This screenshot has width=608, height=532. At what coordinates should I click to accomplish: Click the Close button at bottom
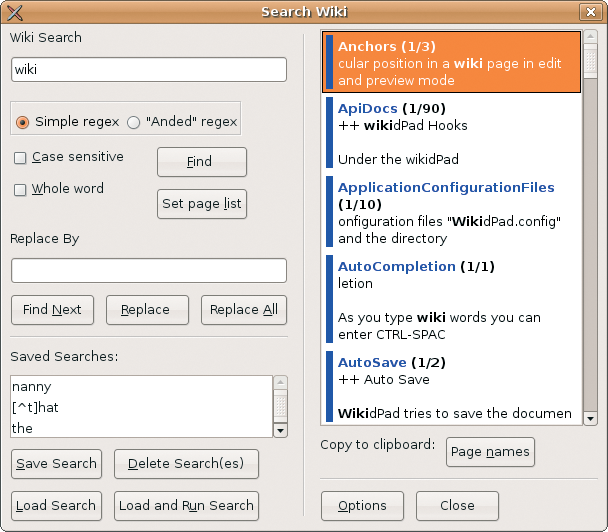(x=457, y=506)
